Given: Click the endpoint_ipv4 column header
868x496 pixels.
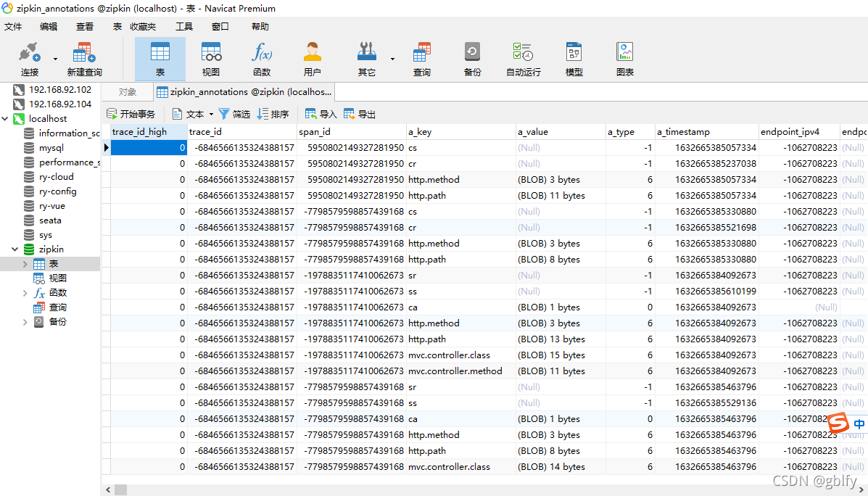Looking at the screenshot, I should pyautogui.click(x=799, y=132).
